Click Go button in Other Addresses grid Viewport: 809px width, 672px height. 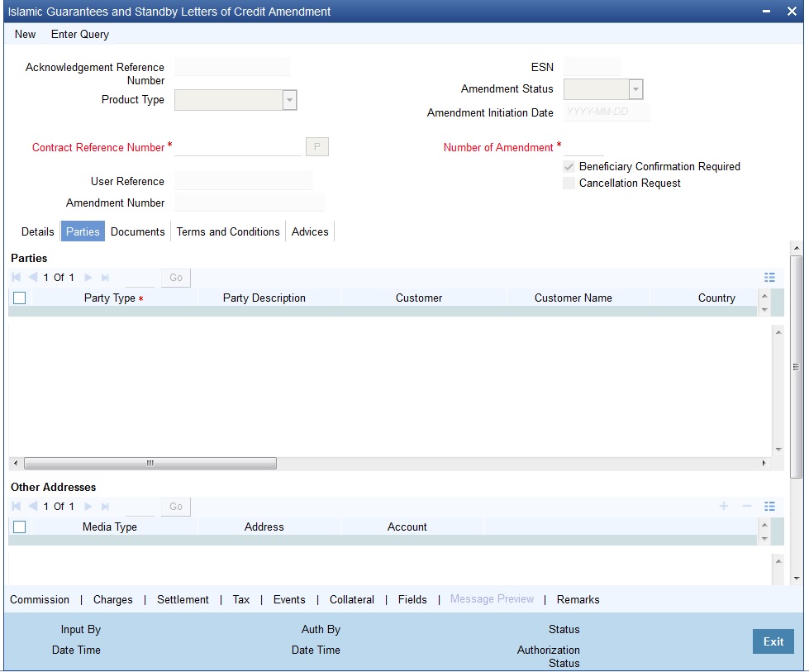tap(176, 507)
